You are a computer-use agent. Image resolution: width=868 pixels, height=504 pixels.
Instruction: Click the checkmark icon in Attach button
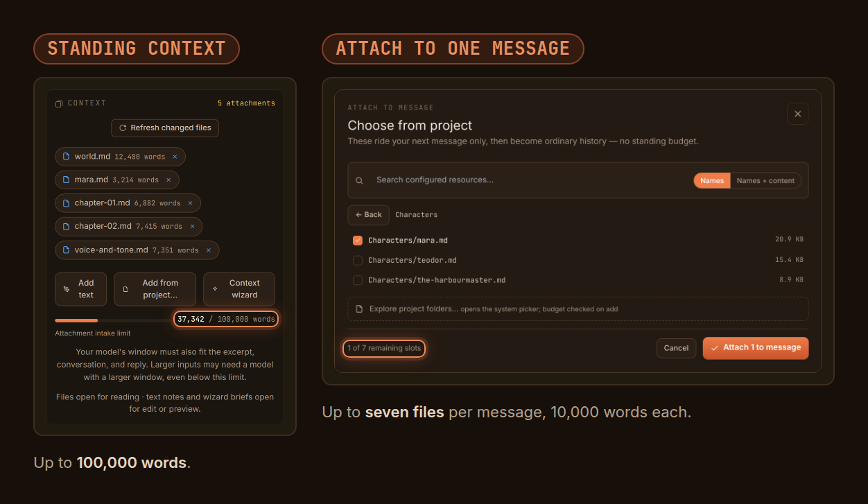click(715, 348)
